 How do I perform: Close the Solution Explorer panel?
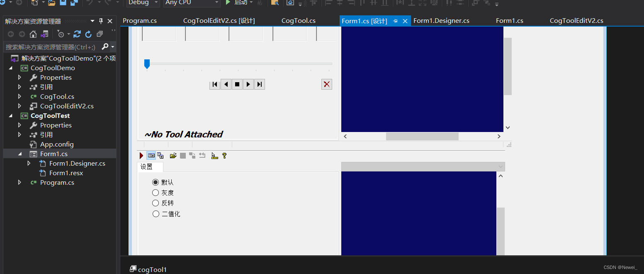click(x=110, y=21)
